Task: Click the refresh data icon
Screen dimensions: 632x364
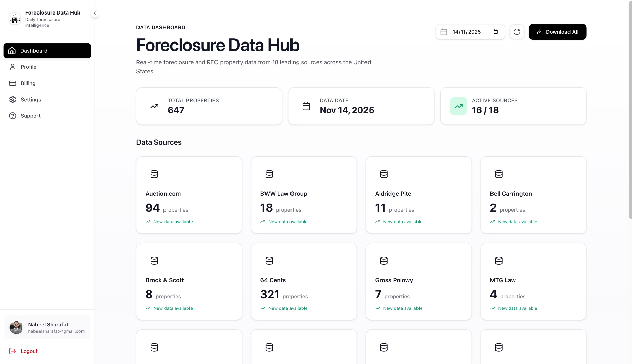Action: click(x=517, y=32)
